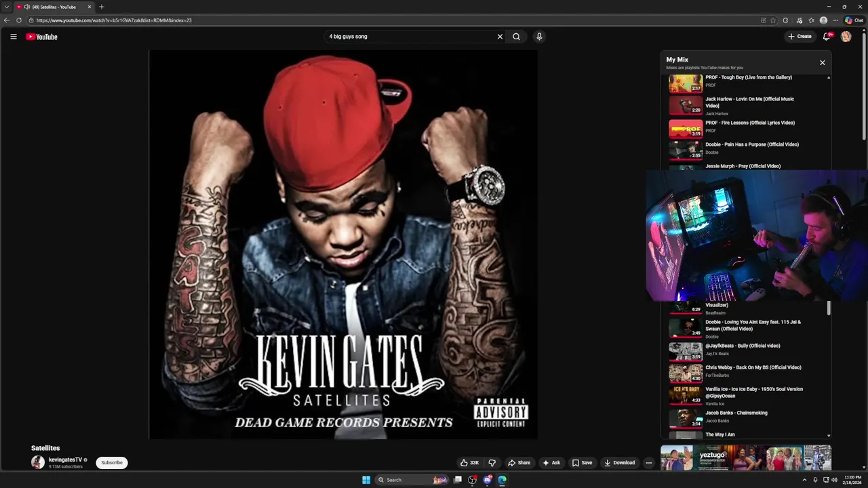Image resolution: width=868 pixels, height=488 pixels.
Task: Open the tab search chevron at top-left
Action: click(6, 7)
